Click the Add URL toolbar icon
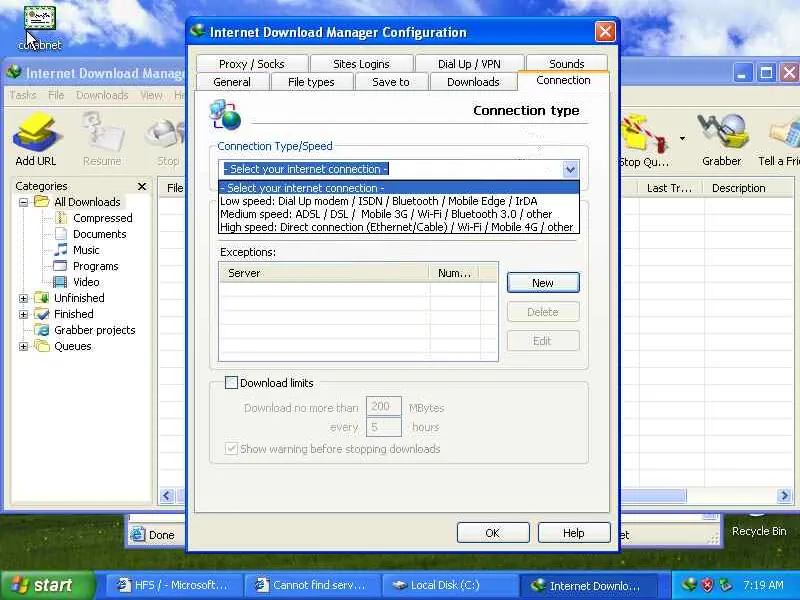Image resolution: width=800 pixels, height=600 pixels. point(36,133)
